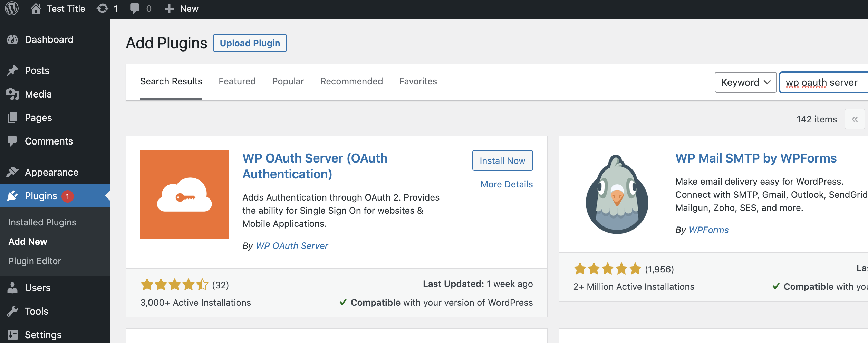This screenshot has height=343, width=868.
Task: Click the Tools wrench icon
Action: coord(12,311)
